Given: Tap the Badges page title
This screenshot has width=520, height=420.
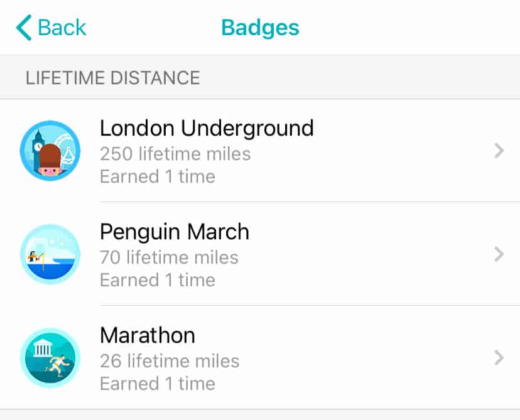Looking at the screenshot, I should pos(260,28).
